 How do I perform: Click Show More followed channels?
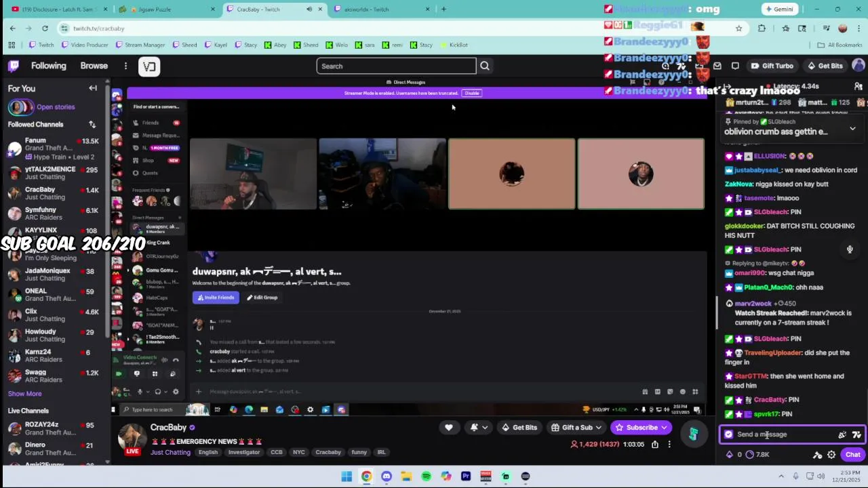click(25, 394)
